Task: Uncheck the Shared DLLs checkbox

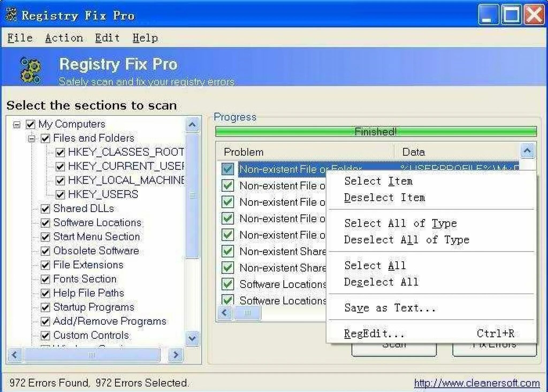Action: (45, 209)
